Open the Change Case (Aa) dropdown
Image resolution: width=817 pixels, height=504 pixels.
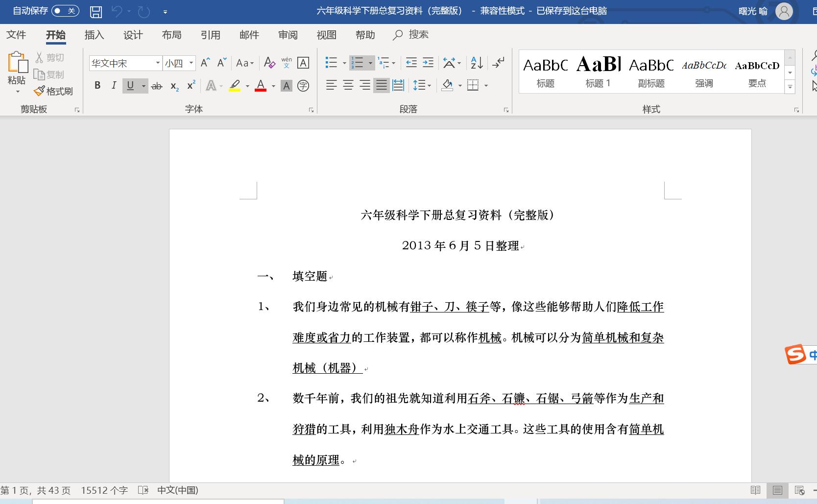245,63
